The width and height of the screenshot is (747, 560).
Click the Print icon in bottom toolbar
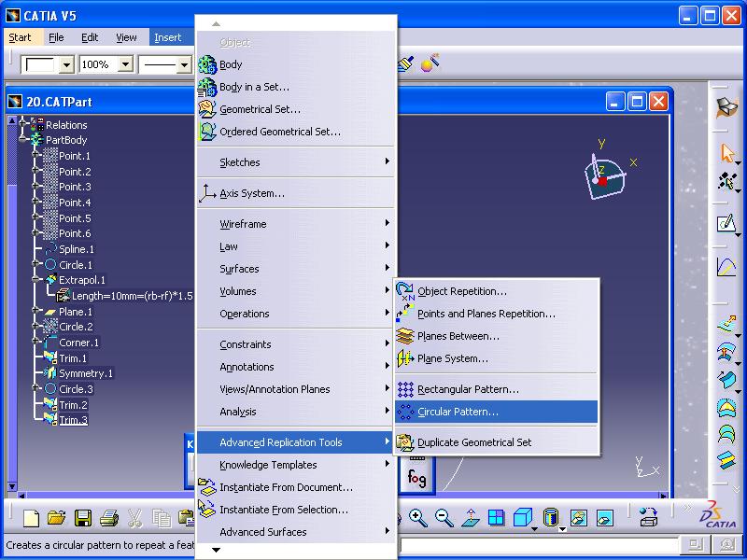coord(109,519)
